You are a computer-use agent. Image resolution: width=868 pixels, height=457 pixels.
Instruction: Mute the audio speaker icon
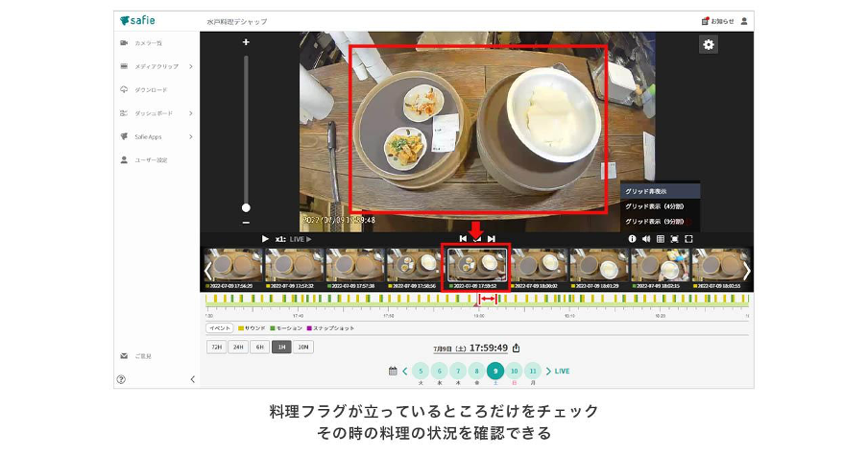[646, 239]
